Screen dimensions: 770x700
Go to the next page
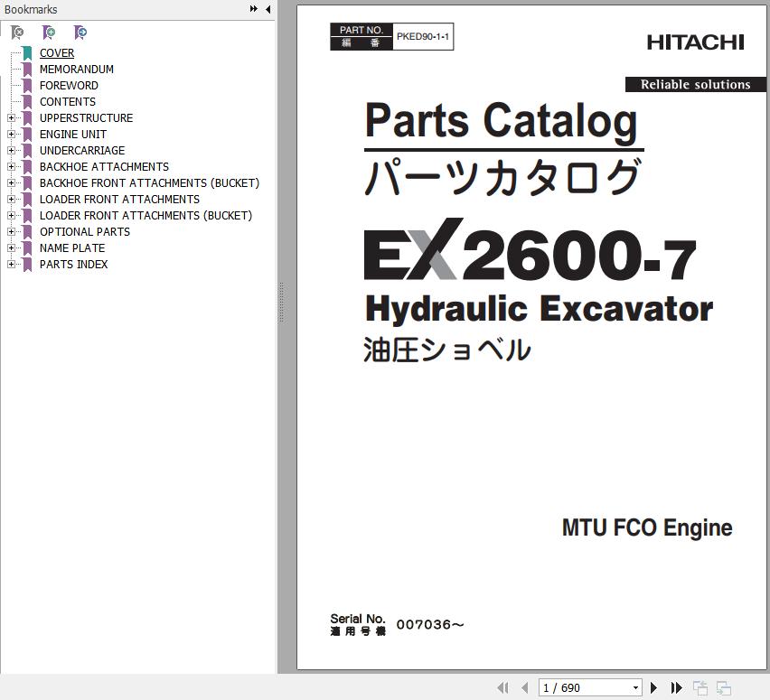pos(653,687)
